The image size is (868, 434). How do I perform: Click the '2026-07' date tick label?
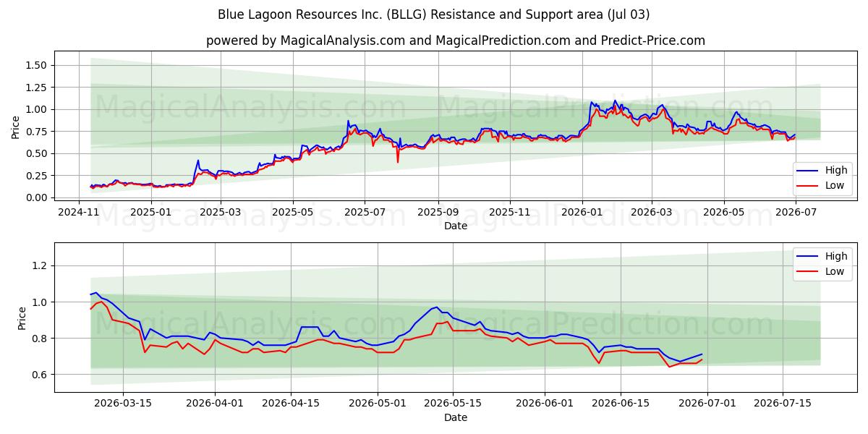coord(797,212)
